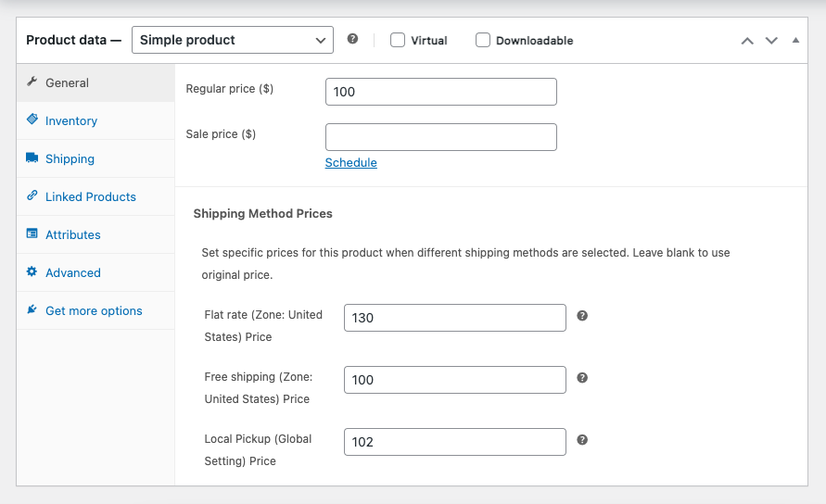
Task: Click the Get more options plug icon
Action: coord(32,309)
